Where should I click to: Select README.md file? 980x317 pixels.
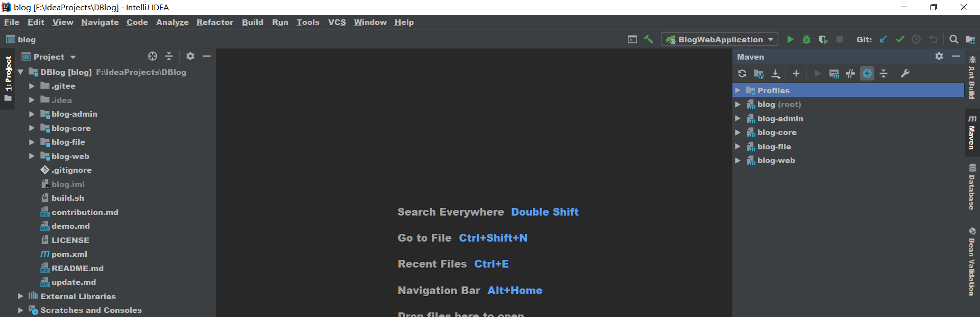tap(77, 268)
